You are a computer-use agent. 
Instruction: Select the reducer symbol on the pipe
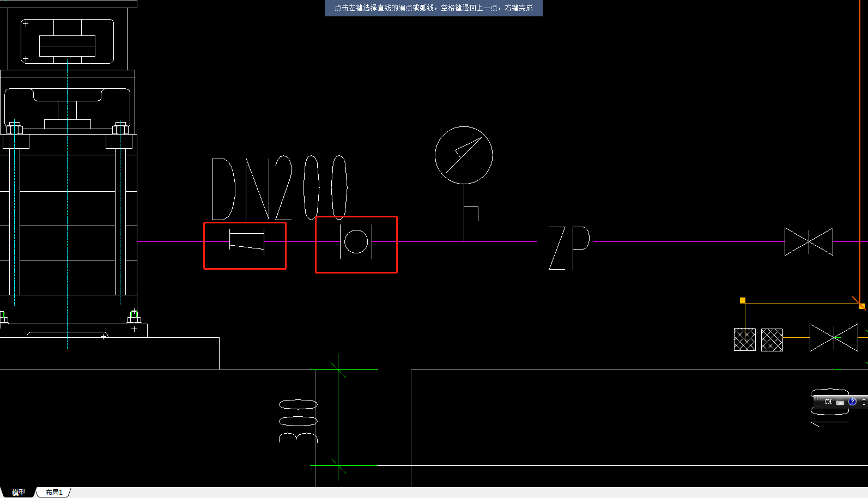click(x=247, y=241)
